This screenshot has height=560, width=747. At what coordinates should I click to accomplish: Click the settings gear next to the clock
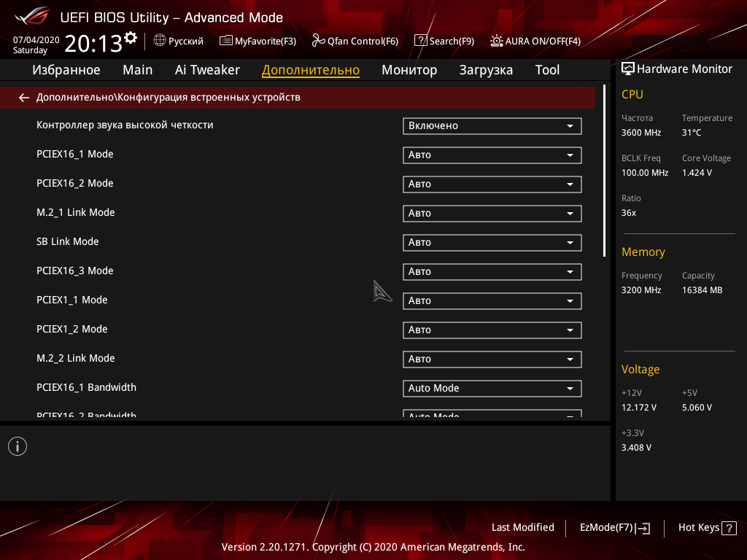[x=131, y=38]
